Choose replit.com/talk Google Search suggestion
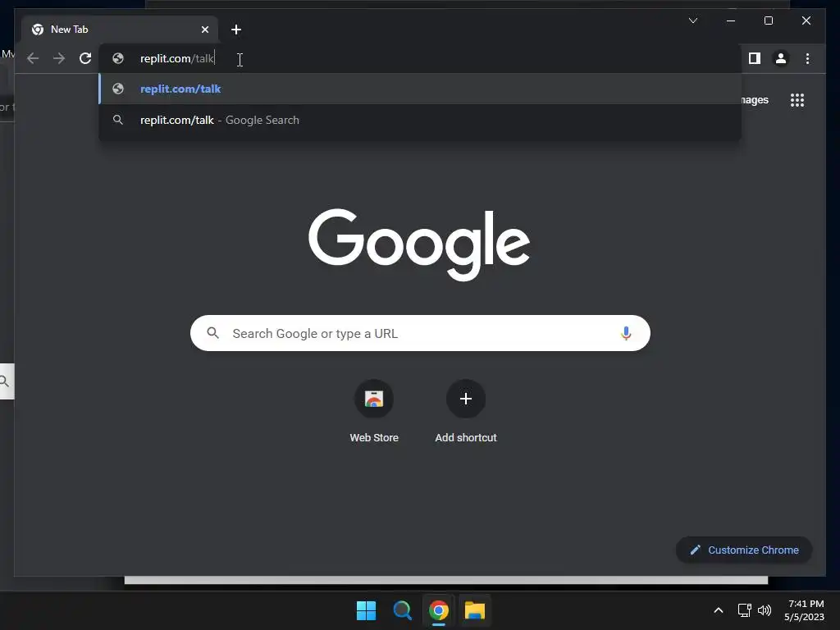840x630 pixels. [420, 120]
